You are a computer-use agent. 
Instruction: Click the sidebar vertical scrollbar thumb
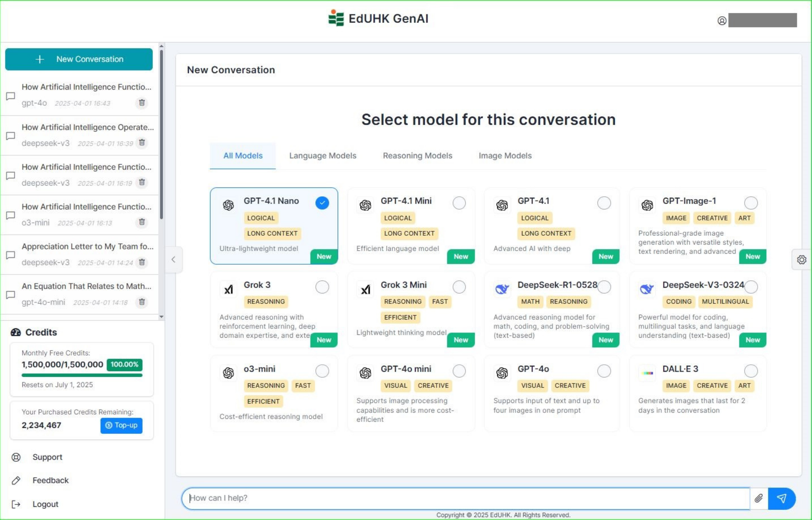coord(162,134)
